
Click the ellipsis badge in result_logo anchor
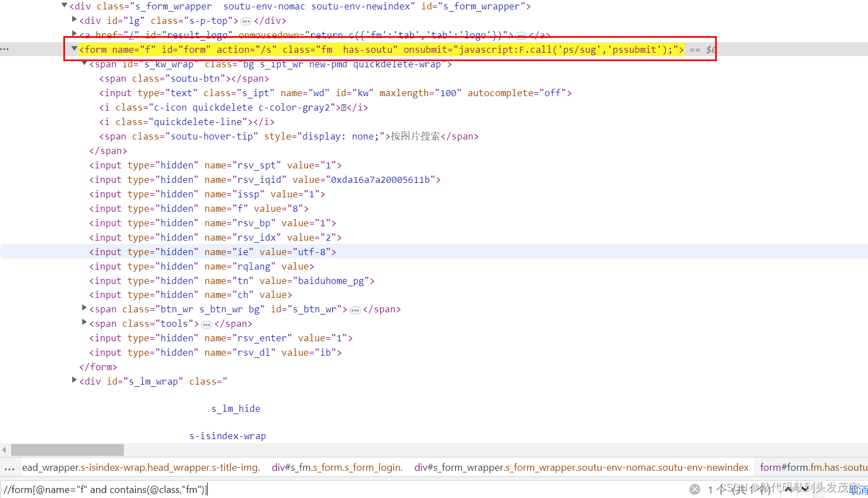tap(521, 36)
